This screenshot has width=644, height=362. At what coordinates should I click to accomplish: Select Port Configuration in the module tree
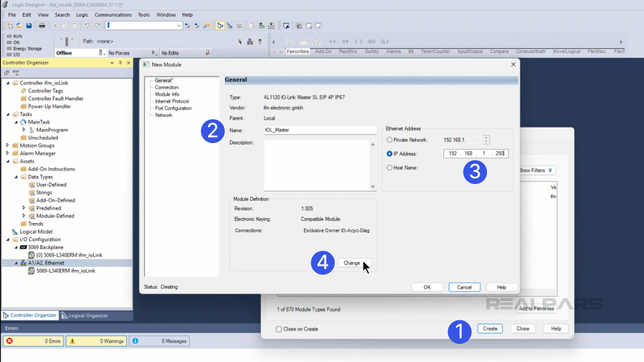(x=173, y=108)
